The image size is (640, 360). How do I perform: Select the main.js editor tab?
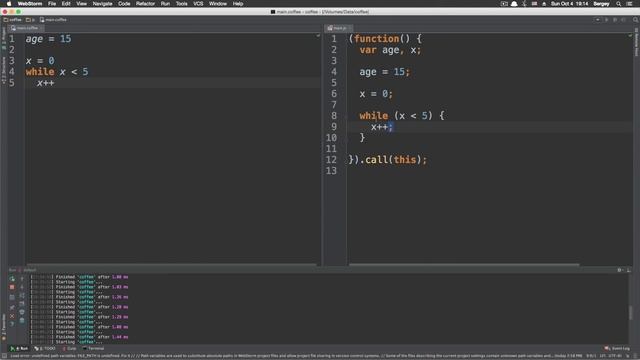coord(339,28)
